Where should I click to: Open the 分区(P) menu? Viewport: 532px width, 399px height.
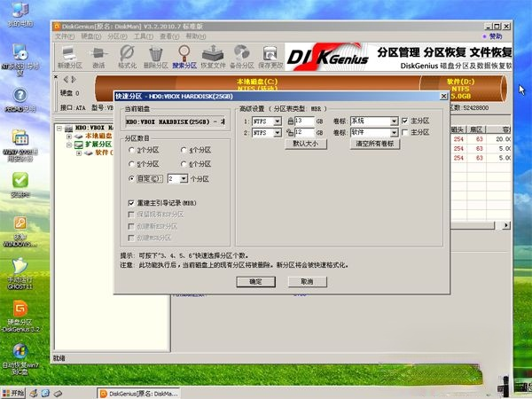(117, 36)
